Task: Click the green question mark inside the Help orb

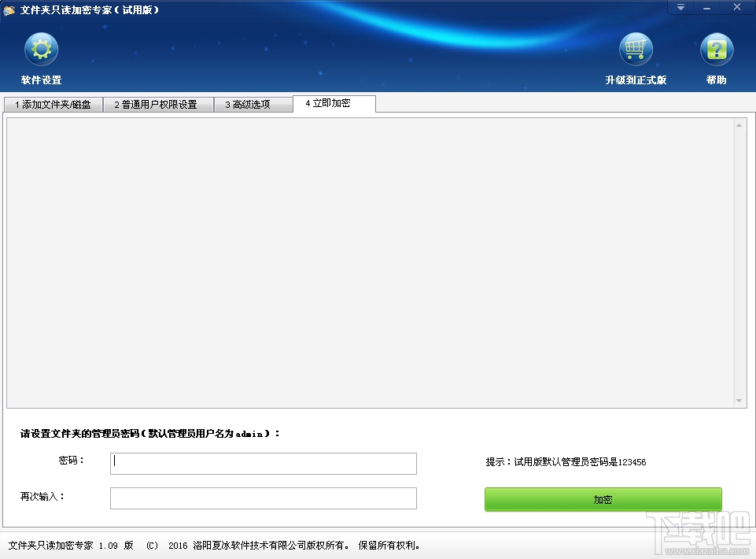Action: coord(715,49)
